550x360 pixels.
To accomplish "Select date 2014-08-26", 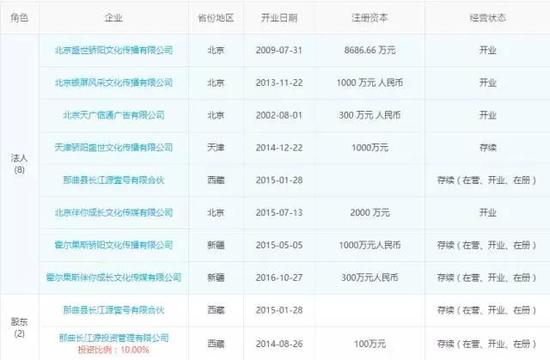I will pyautogui.click(x=279, y=344).
